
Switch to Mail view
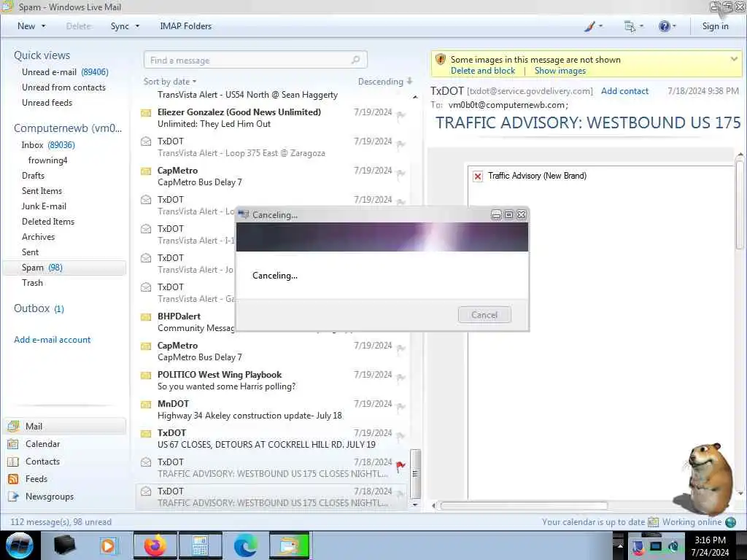(65, 426)
